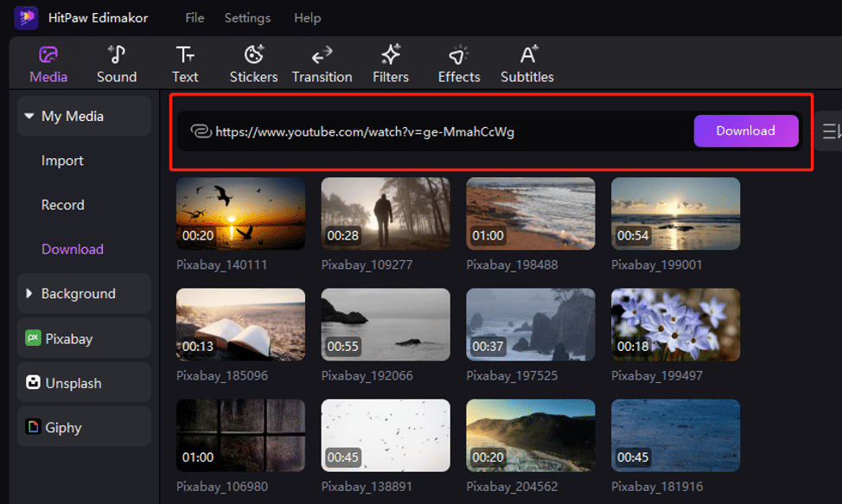The height and width of the screenshot is (504, 842).
Task: Select the Pixabay_140111 sunset birds thumbnail
Action: [x=240, y=214]
